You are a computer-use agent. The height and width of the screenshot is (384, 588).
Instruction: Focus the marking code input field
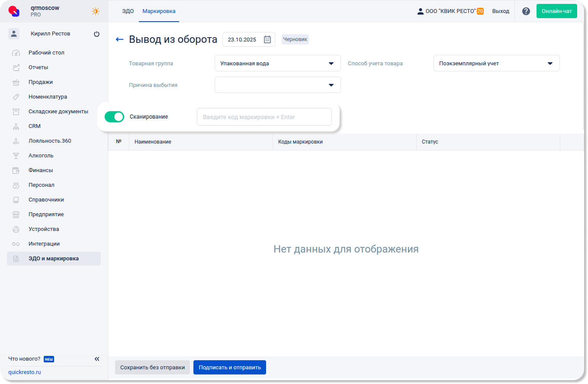(264, 117)
